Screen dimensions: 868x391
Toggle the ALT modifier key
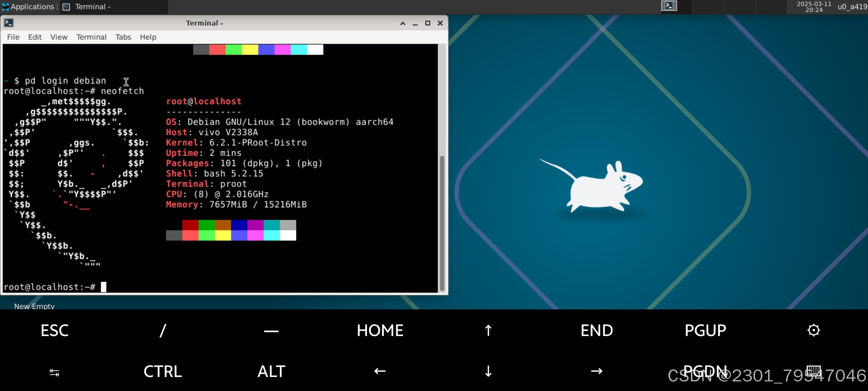tap(271, 371)
